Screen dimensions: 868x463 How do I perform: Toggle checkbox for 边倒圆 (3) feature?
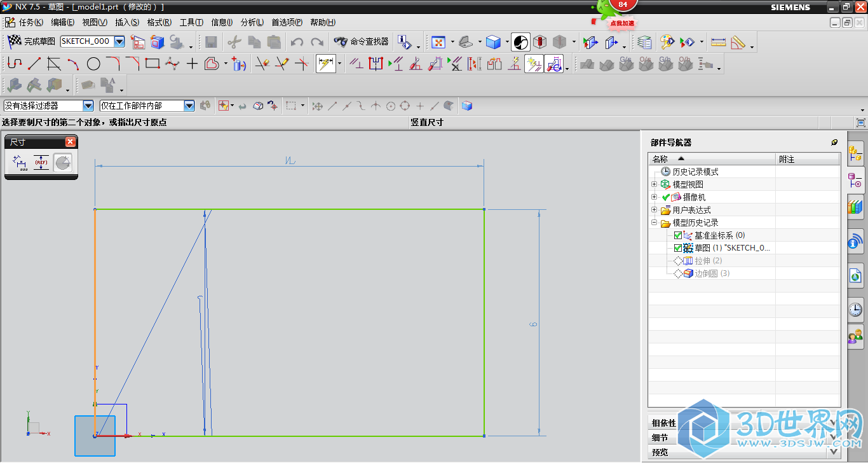pos(678,273)
